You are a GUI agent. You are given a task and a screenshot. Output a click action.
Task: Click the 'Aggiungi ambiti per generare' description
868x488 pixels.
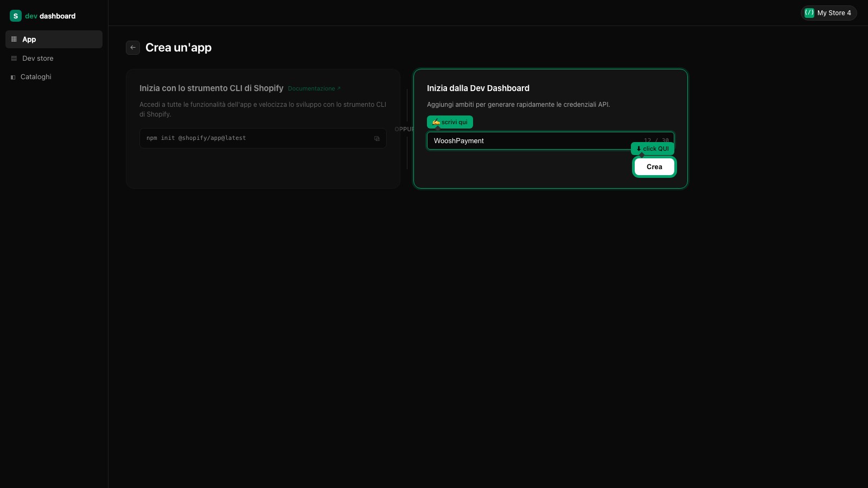pyautogui.click(x=519, y=105)
